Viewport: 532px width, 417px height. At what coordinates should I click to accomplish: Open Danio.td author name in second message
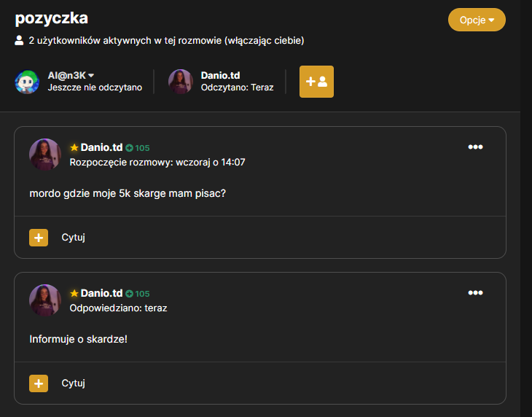[101, 293]
